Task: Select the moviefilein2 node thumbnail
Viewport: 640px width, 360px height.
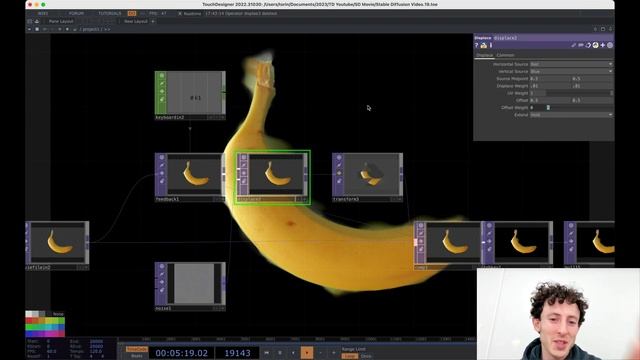Action: (58, 242)
